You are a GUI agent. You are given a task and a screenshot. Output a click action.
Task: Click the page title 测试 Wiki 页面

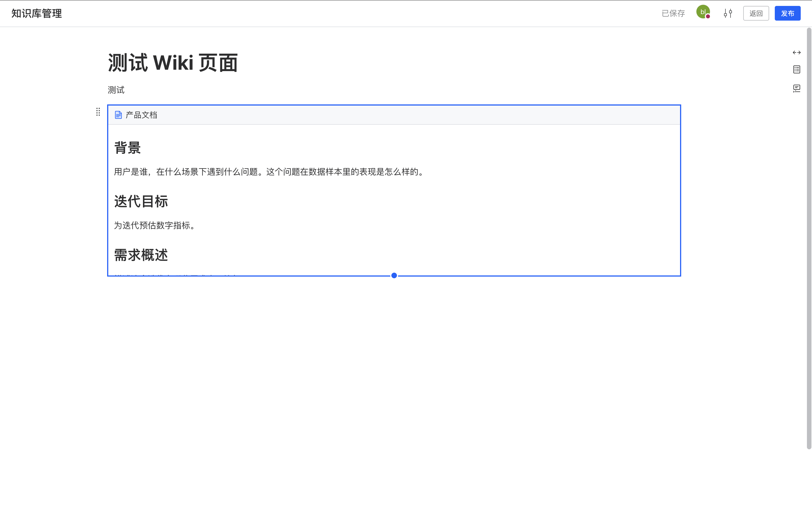173,63
